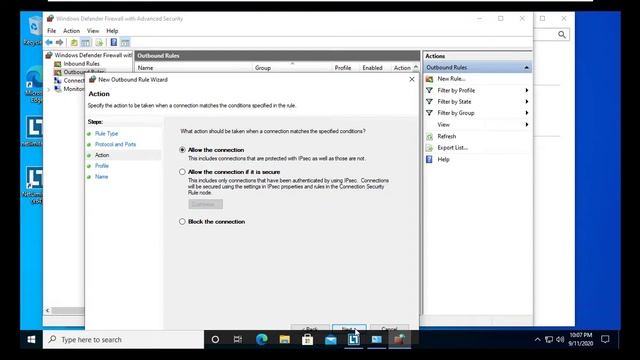640x360 pixels.
Task: Click the search magnifier in the background window
Action: (x=562, y=35)
